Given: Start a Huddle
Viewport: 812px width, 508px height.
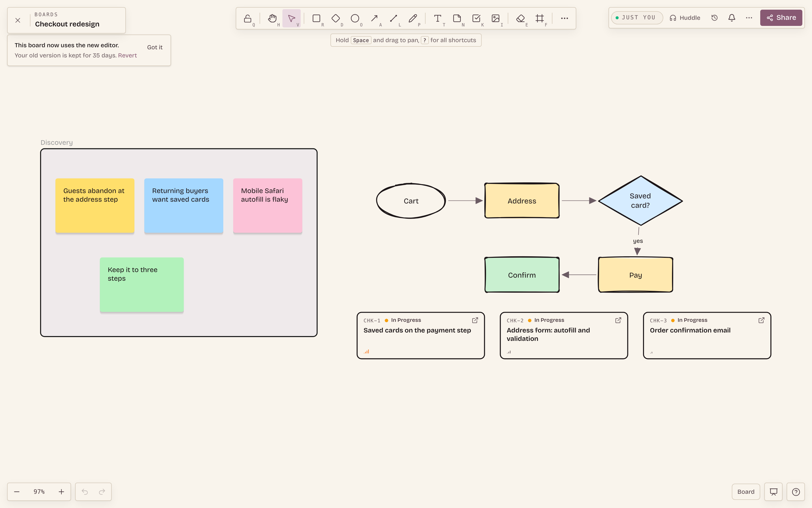Looking at the screenshot, I should pos(685,18).
